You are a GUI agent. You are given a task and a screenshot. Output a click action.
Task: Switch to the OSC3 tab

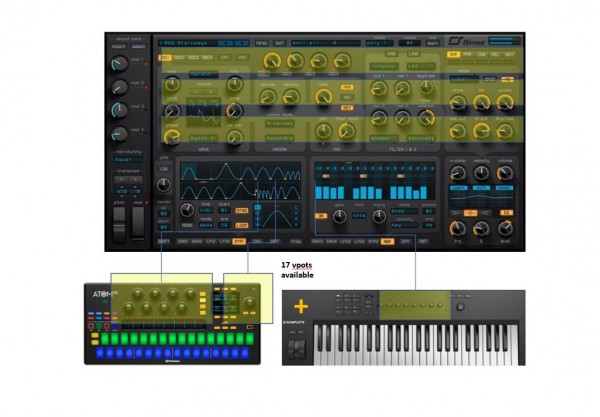pos(193,58)
